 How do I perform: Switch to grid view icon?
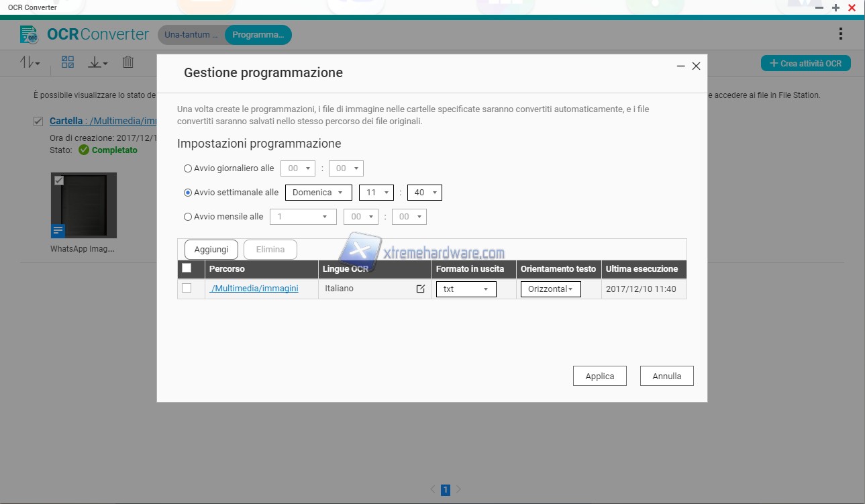pos(68,62)
